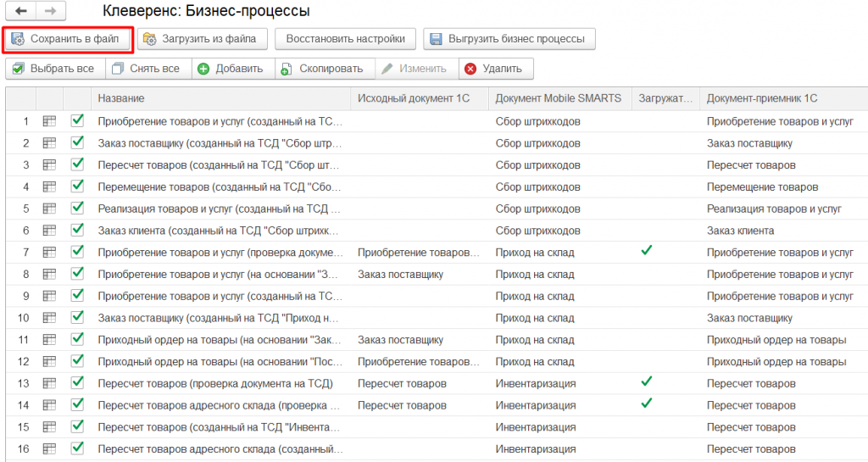Toggle the checkbox in row 11

point(77,339)
